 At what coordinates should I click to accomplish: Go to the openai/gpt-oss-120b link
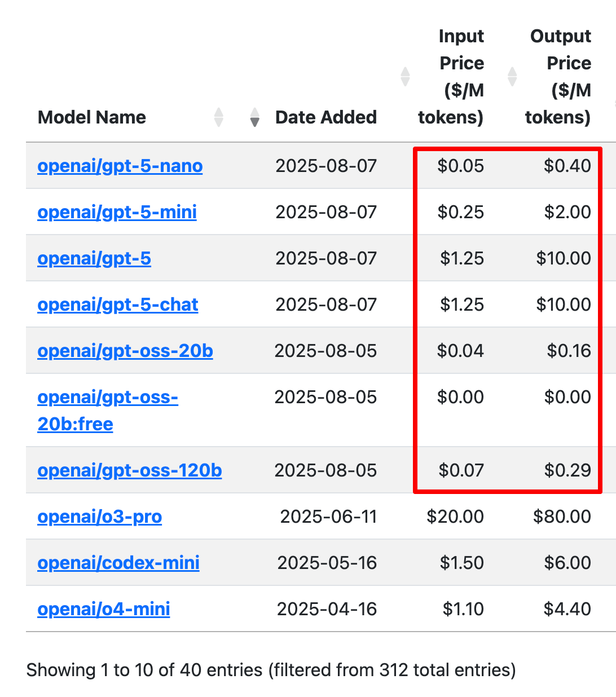pyautogui.click(x=130, y=470)
